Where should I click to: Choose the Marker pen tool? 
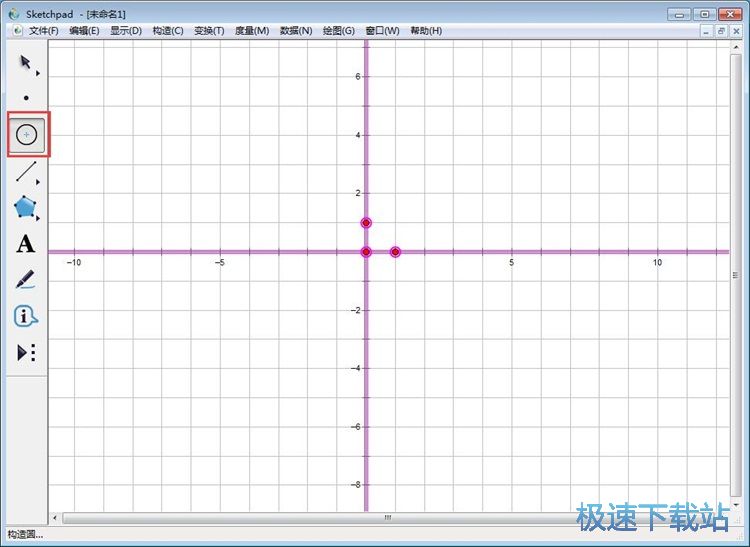point(26,280)
